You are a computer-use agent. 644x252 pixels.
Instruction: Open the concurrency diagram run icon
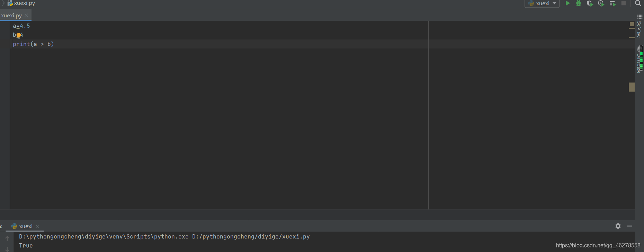(x=612, y=3)
